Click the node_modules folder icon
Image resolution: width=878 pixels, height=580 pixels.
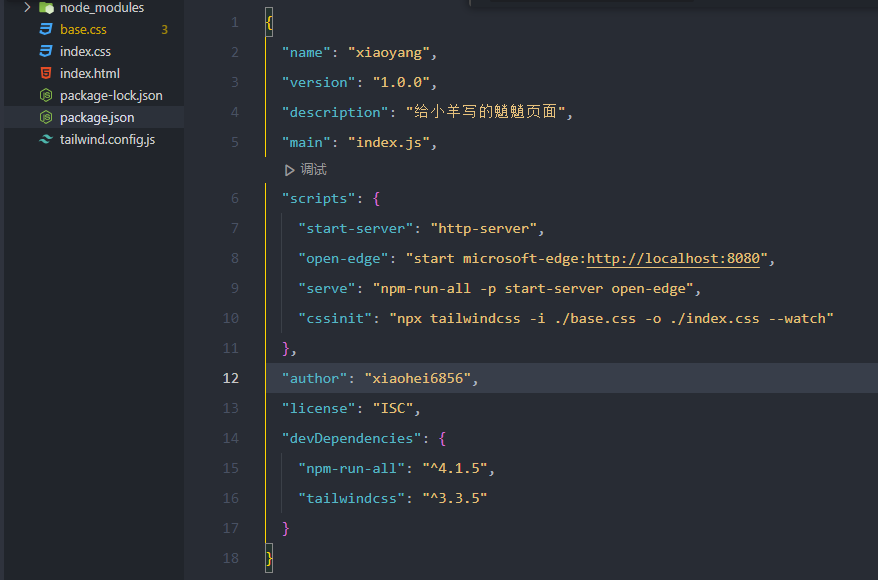coord(46,7)
